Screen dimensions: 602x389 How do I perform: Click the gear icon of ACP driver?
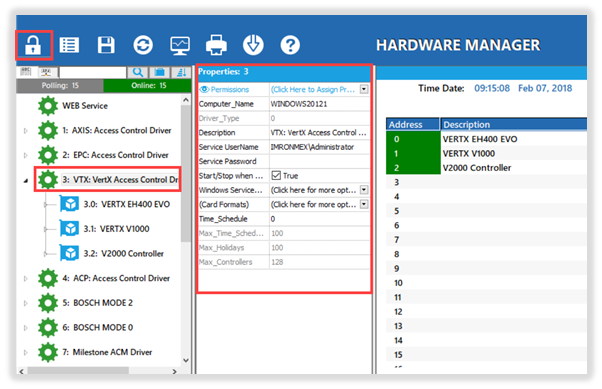48,278
